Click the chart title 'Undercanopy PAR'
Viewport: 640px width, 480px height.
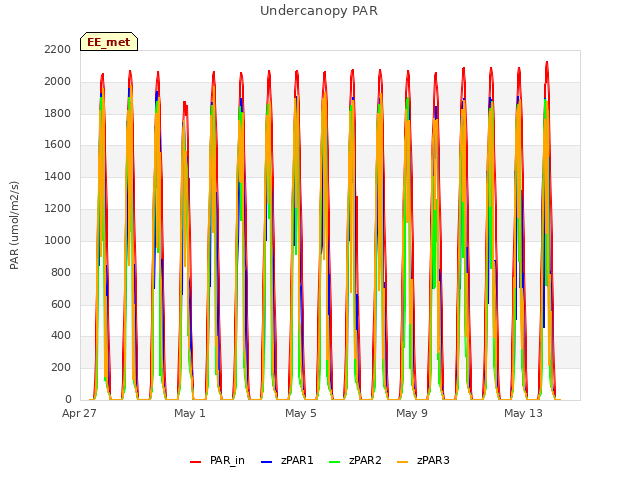[319, 11]
